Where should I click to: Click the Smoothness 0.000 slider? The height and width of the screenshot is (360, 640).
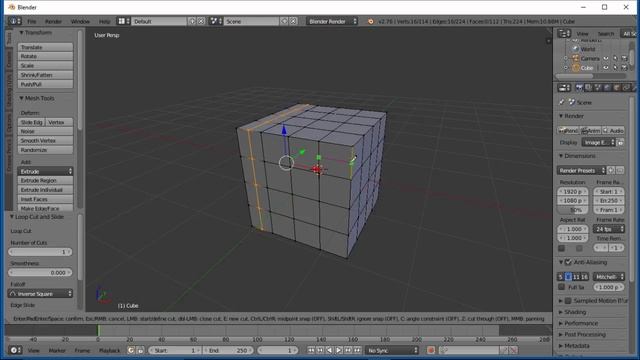click(40, 272)
